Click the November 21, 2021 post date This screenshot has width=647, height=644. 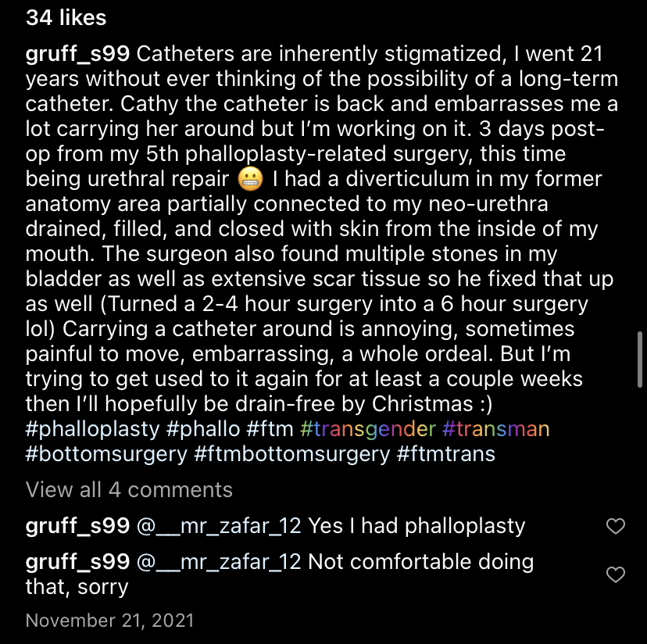pos(109,621)
